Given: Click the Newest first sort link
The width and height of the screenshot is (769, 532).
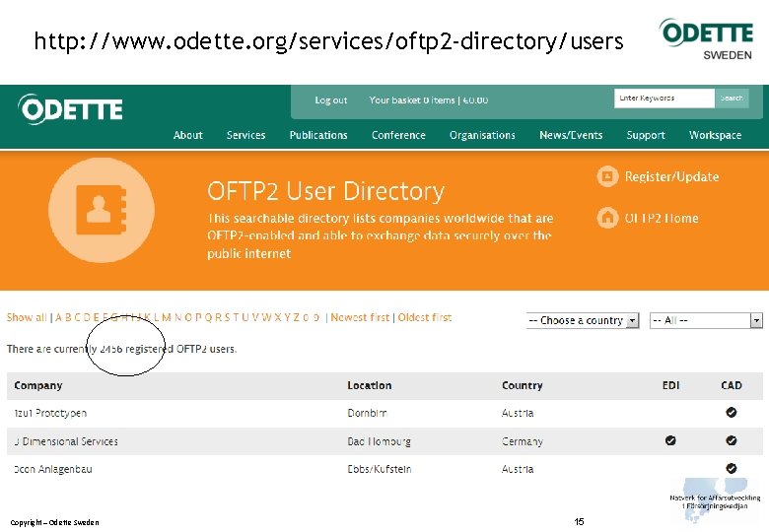Looking at the screenshot, I should tap(360, 317).
